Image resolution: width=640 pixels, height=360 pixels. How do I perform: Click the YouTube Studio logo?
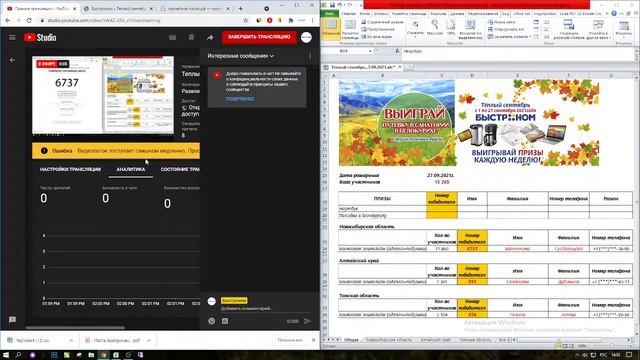pyautogui.click(x=40, y=38)
